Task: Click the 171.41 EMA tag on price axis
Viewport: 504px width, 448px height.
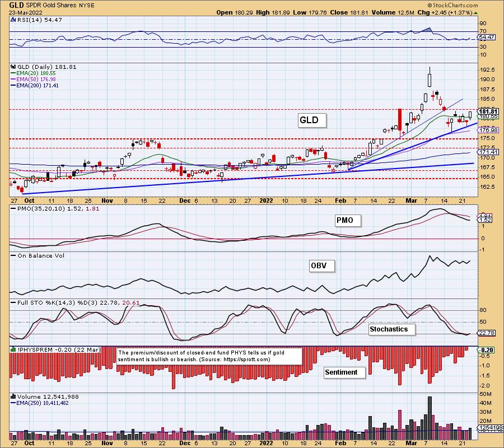Action: pyautogui.click(x=488, y=152)
